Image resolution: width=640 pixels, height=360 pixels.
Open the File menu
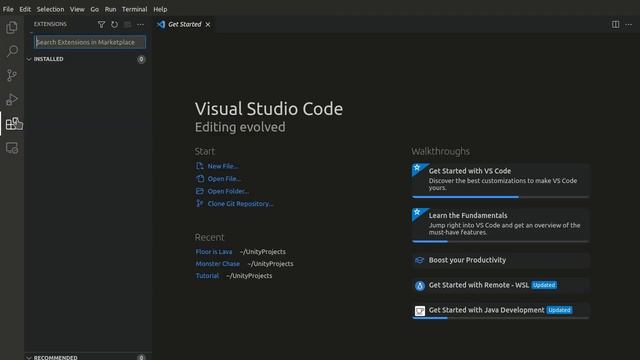click(x=8, y=9)
